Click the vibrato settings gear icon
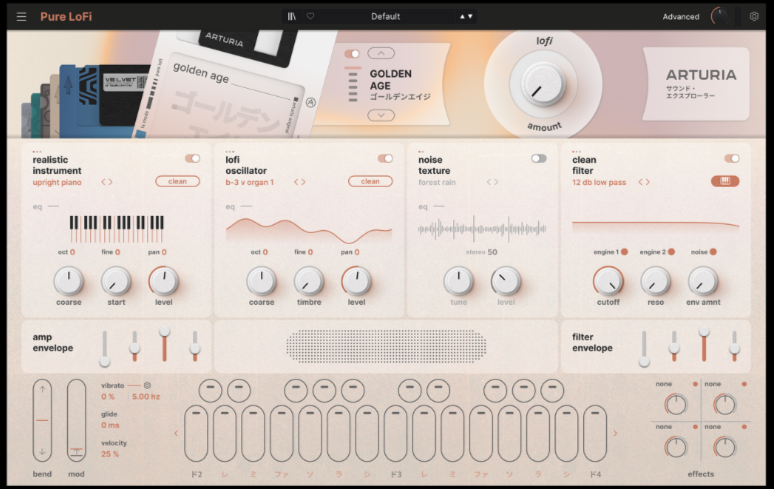The height and width of the screenshot is (489, 774). [x=147, y=385]
